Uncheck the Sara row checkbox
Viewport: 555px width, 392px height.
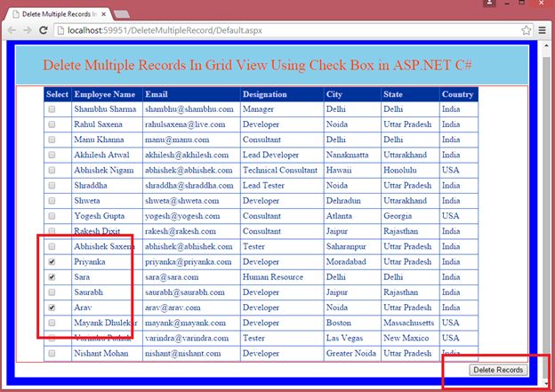pos(52,276)
